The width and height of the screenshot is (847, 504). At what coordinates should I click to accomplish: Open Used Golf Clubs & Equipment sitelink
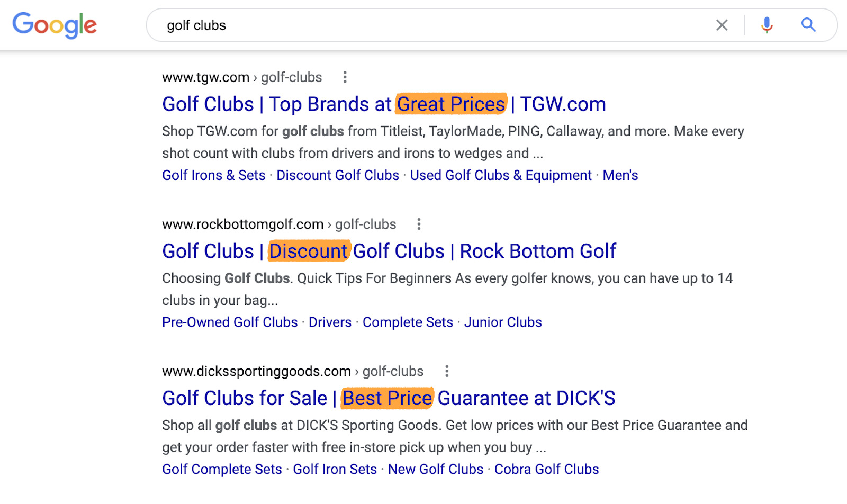[501, 175]
